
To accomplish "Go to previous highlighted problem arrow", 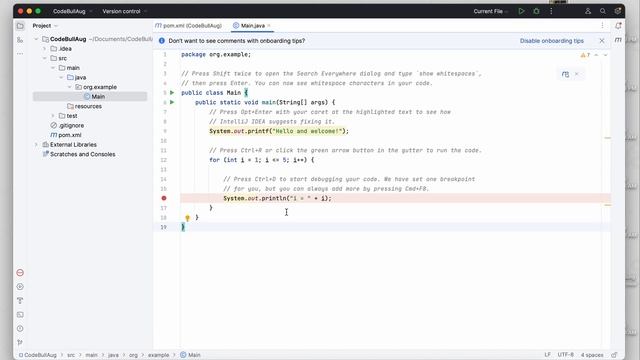I will point(596,55).
